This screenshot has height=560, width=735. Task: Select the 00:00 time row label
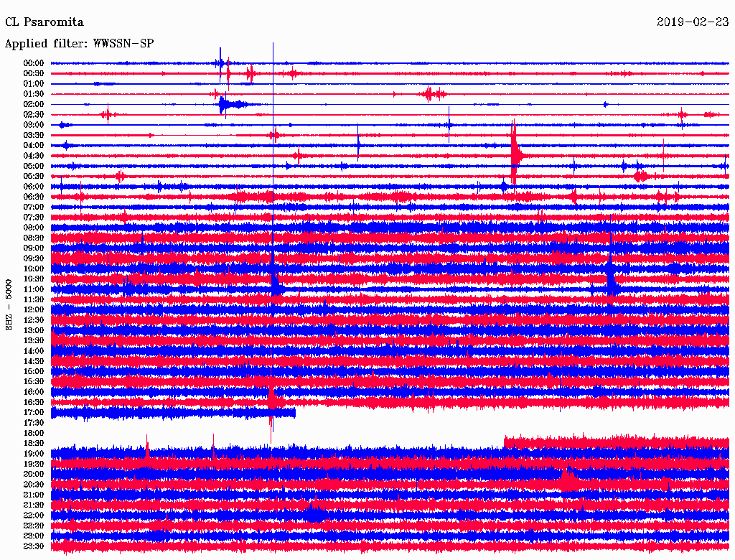(x=34, y=63)
